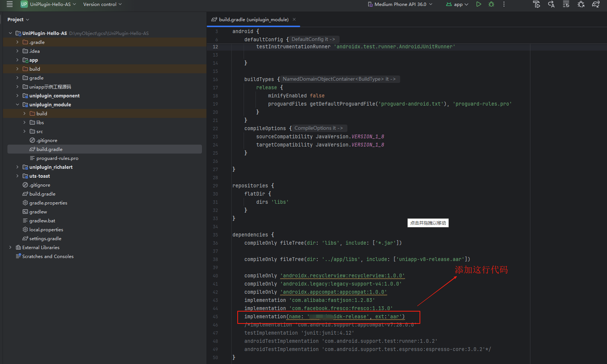
Task: Click the External Libraries icon
Action: click(18, 247)
